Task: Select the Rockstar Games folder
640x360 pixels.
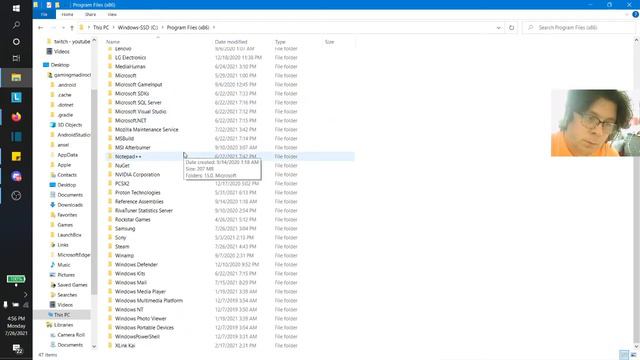Action: tap(133, 220)
